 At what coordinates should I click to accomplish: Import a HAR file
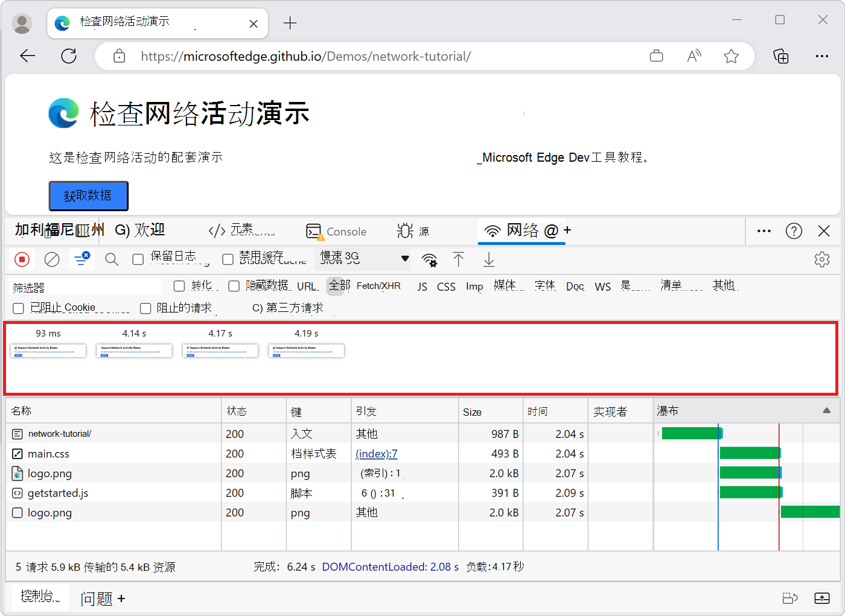pyautogui.click(x=459, y=259)
